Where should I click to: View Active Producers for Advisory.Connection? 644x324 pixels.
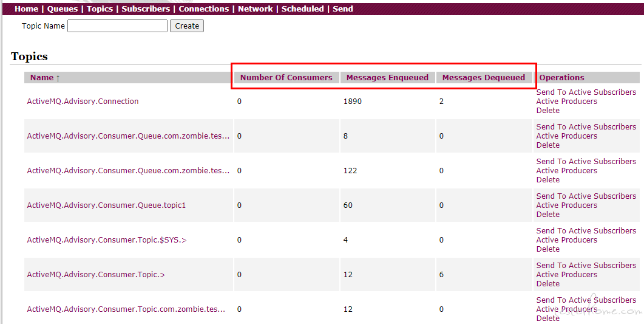567,101
